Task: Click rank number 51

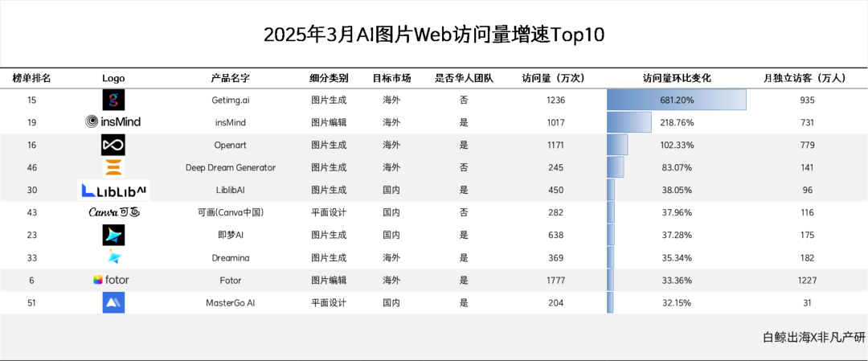Action: pyautogui.click(x=31, y=303)
